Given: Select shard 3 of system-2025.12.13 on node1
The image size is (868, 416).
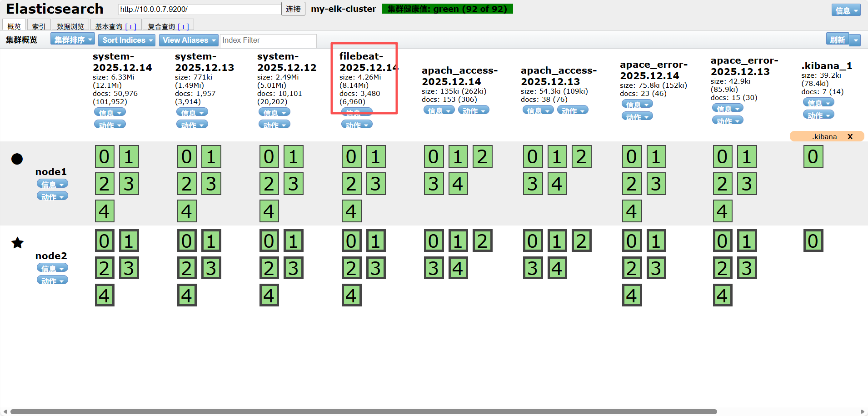Looking at the screenshot, I should point(211,184).
